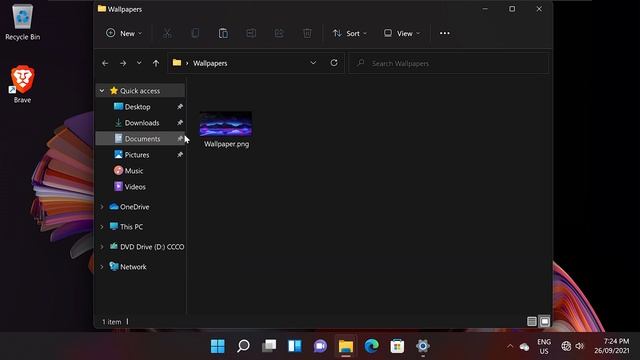This screenshot has width=640, height=360.
Task: Switch to details view layout icon
Action: click(531, 322)
